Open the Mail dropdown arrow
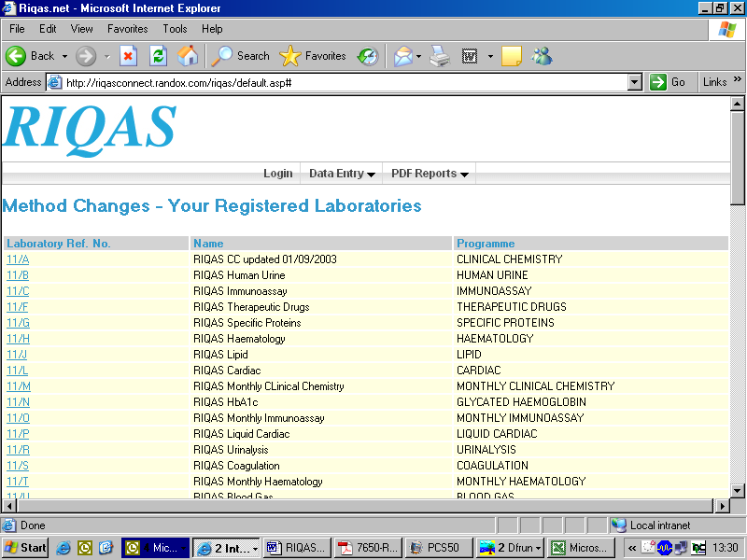The height and width of the screenshot is (560, 747). [418, 56]
